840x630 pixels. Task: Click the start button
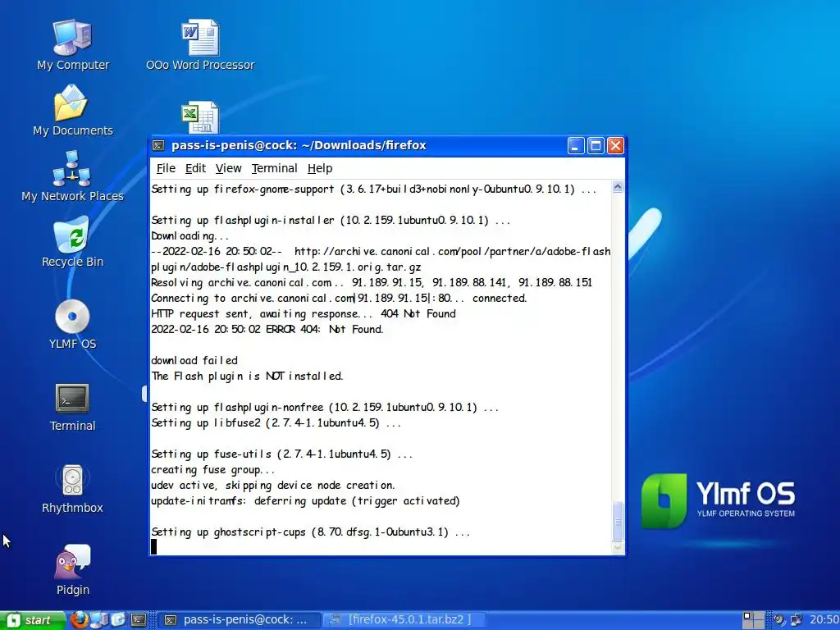click(33, 620)
